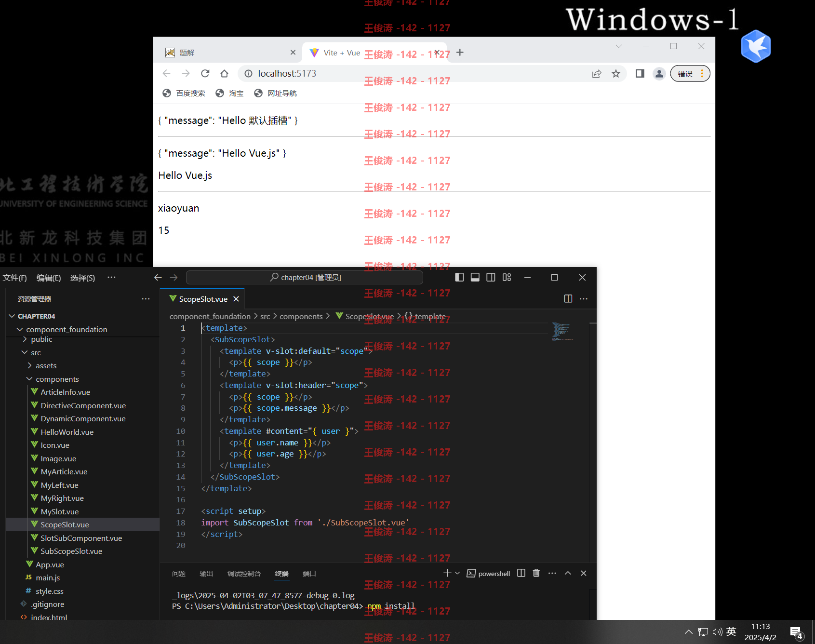This screenshot has height=644, width=815.
Task: Close the ScopeSlot.vue editor tab
Action: (x=236, y=299)
